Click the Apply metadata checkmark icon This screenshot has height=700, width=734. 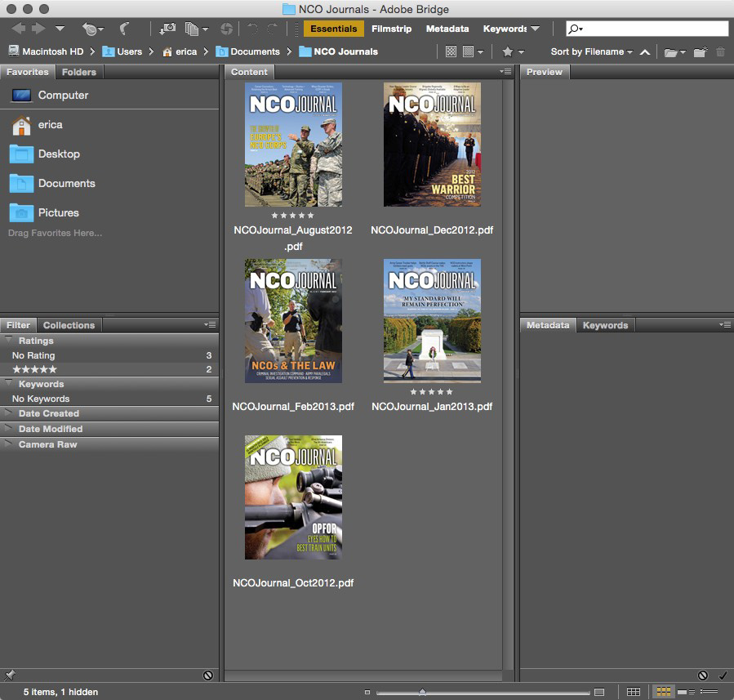(723, 675)
